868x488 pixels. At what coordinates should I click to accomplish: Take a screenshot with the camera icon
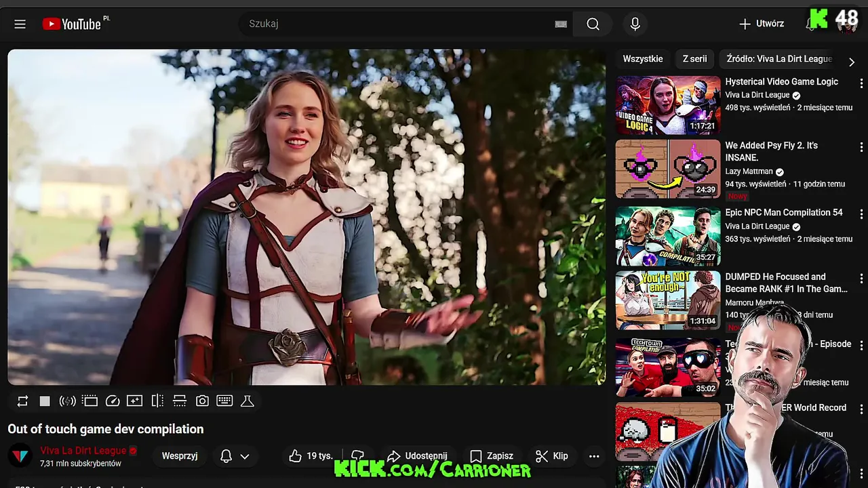tap(202, 401)
